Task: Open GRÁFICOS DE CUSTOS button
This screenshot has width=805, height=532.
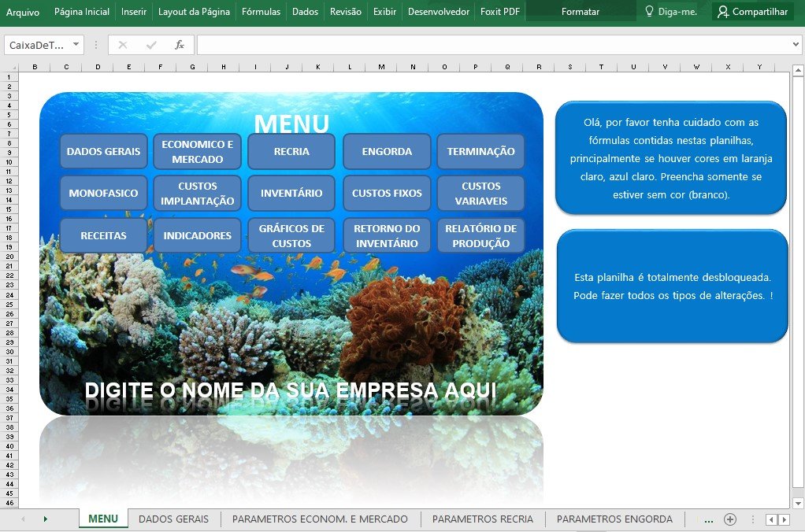Action: [x=291, y=235]
